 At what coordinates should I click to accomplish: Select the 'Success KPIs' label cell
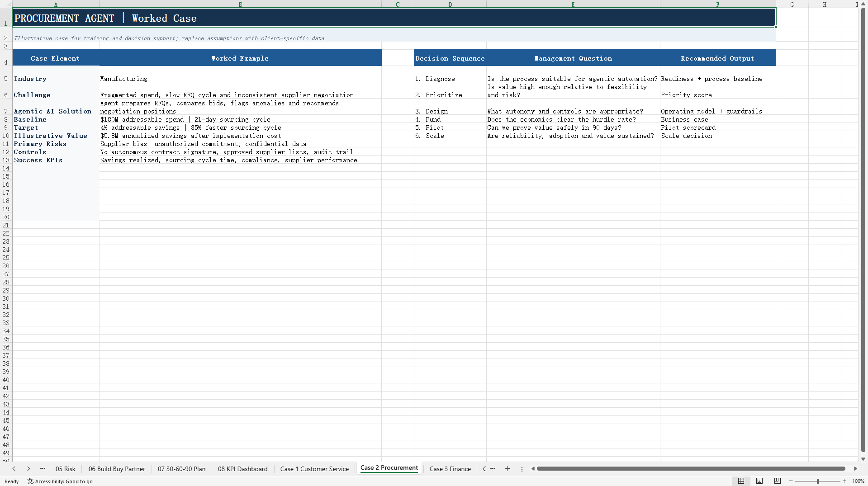pyautogui.click(x=56, y=160)
